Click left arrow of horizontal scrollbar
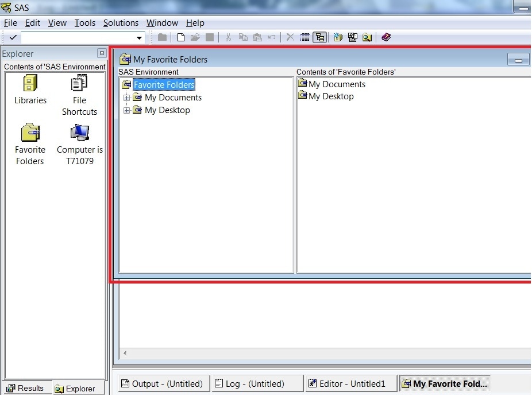This screenshot has width=532, height=396. [125, 354]
